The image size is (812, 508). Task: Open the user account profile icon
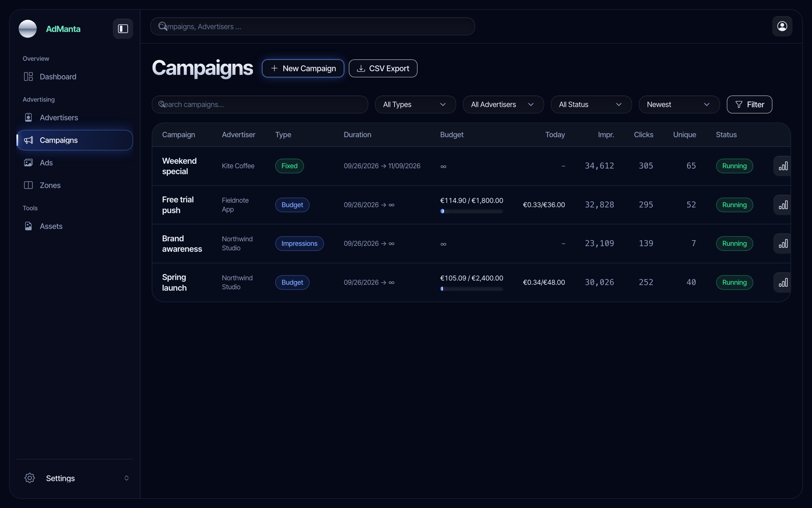tap(782, 26)
